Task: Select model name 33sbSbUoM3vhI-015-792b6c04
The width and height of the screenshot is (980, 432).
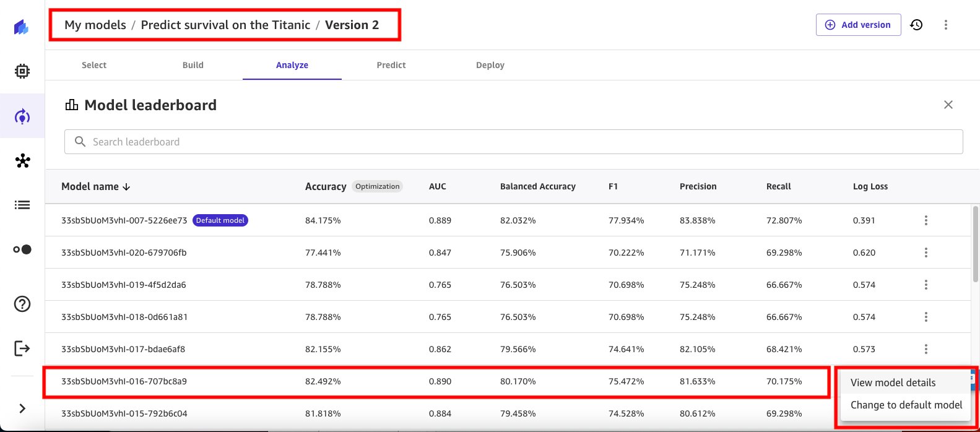Action: [124, 413]
